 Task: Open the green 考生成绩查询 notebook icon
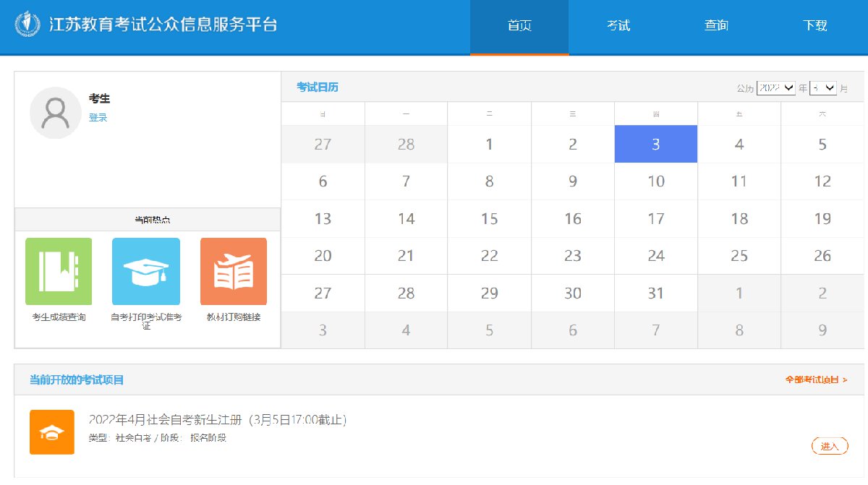[59, 272]
